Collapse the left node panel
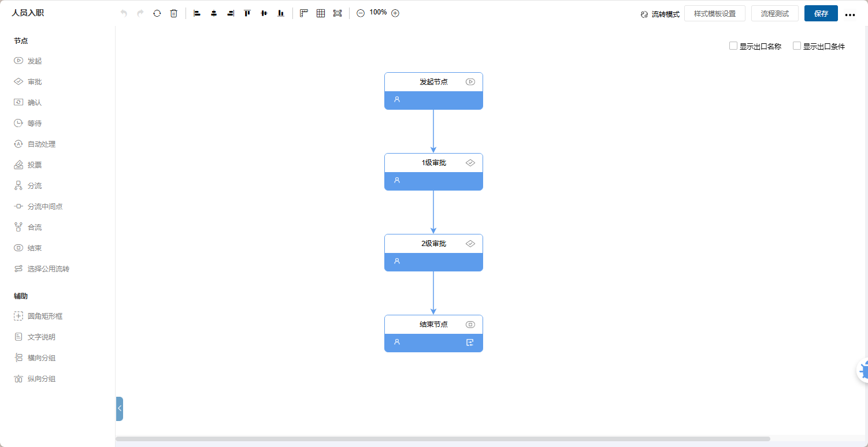The width and height of the screenshot is (868, 447). (120, 408)
